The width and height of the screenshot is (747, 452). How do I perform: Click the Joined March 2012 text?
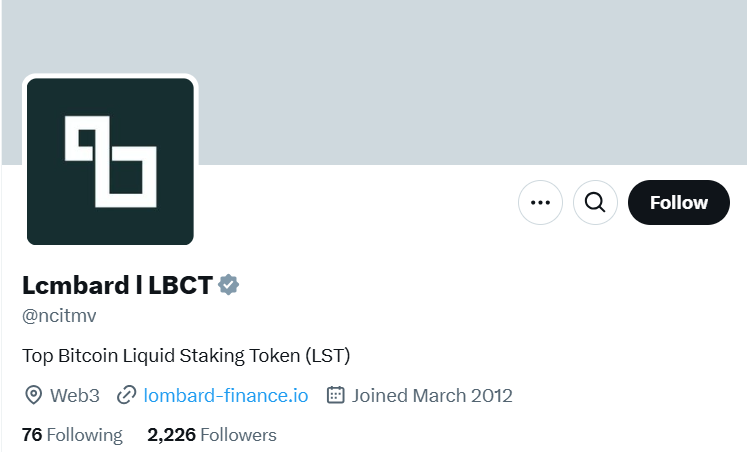point(432,395)
